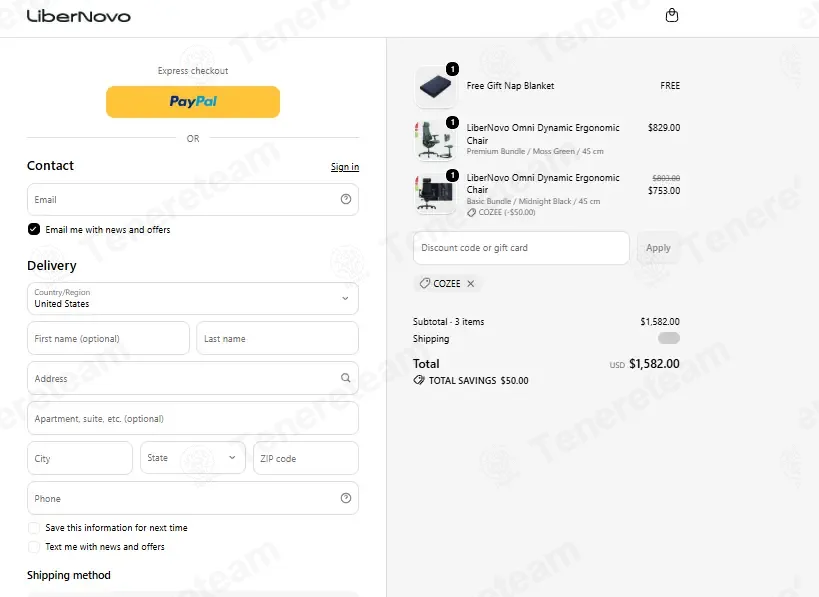
Task: Open the State dropdown
Action: tap(193, 458)
